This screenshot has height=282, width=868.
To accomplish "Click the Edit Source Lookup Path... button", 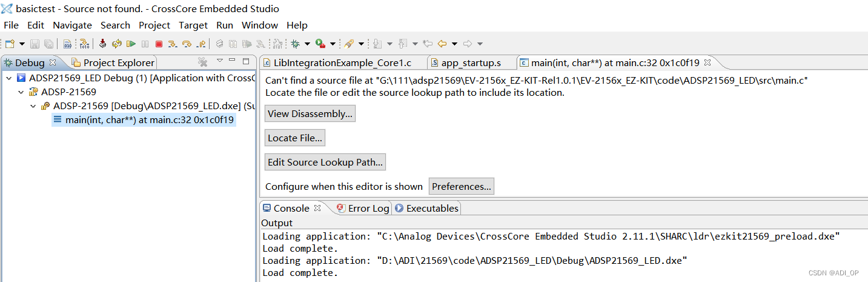I will (325, 162).
